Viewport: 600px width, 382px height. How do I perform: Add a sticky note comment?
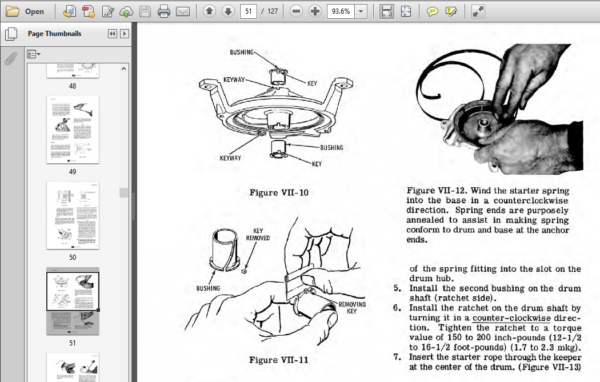432,11
